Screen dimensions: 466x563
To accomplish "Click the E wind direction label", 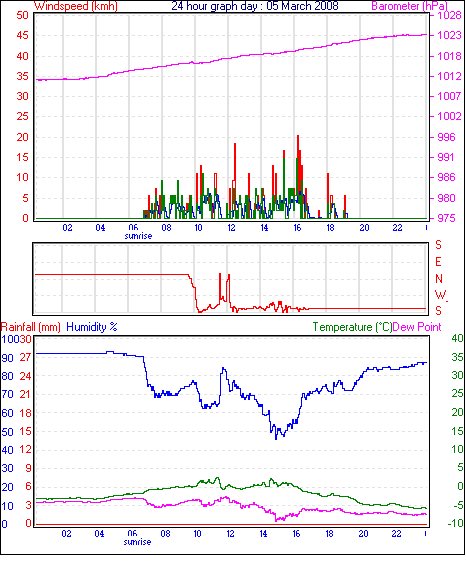I will click(x=438, y=262).
